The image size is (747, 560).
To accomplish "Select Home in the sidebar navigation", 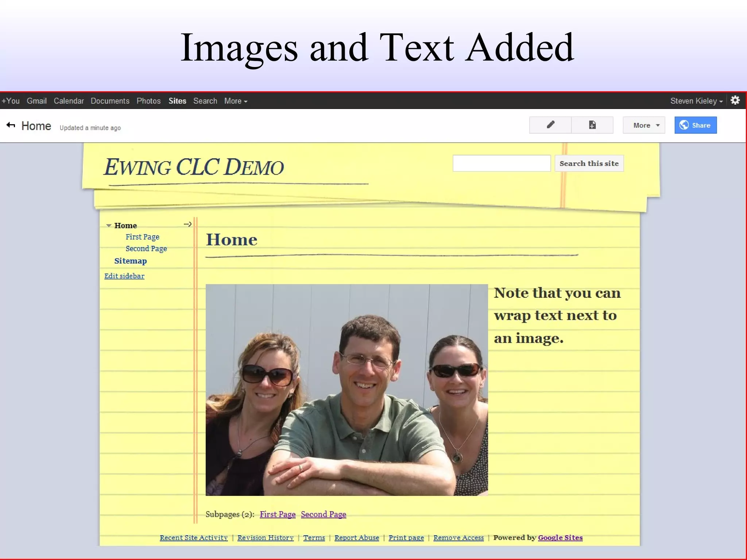I will (125, 226).
